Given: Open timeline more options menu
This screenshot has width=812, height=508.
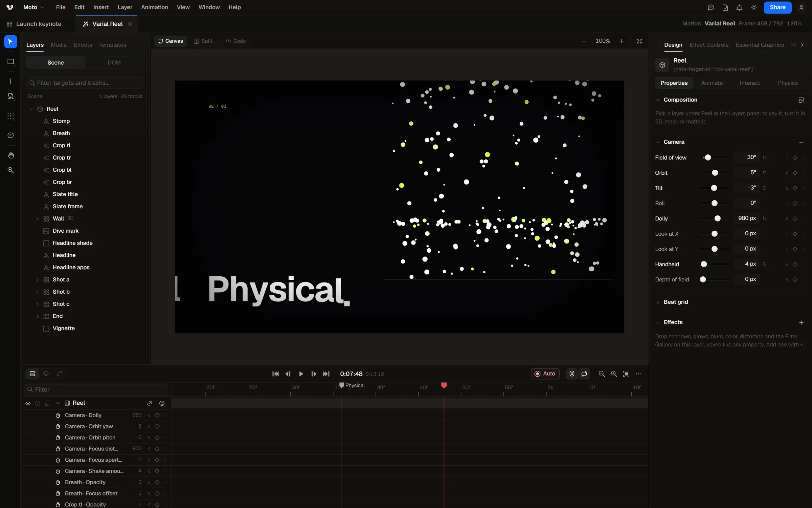Looking at the screenshot, I should 638,374.
